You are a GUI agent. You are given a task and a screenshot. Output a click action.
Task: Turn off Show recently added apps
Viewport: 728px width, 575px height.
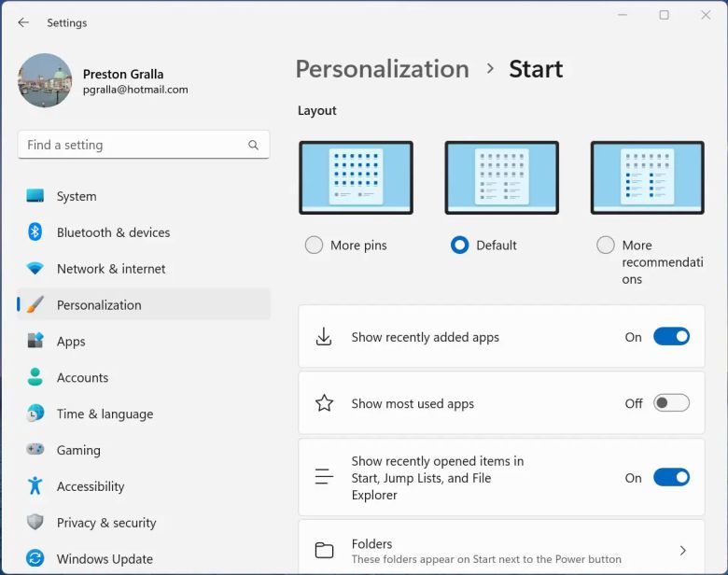click(671, 337)
